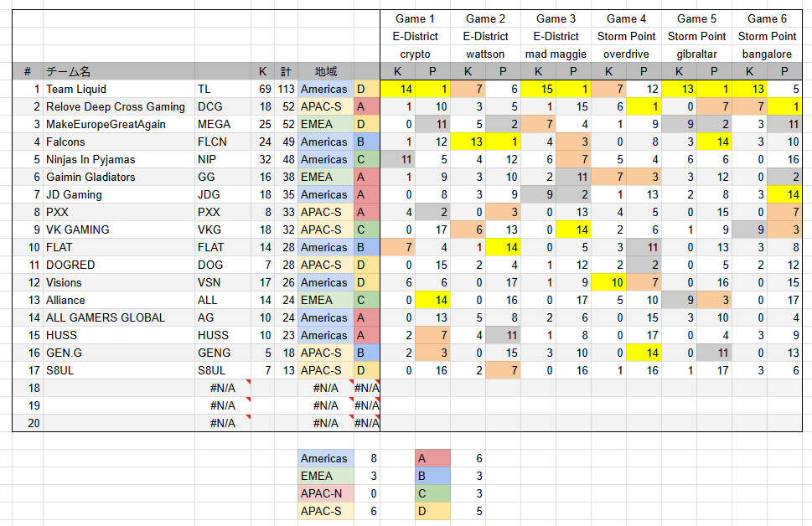Click the Game 4 header cell
This screenshot has height=526, width=812.
627,18
